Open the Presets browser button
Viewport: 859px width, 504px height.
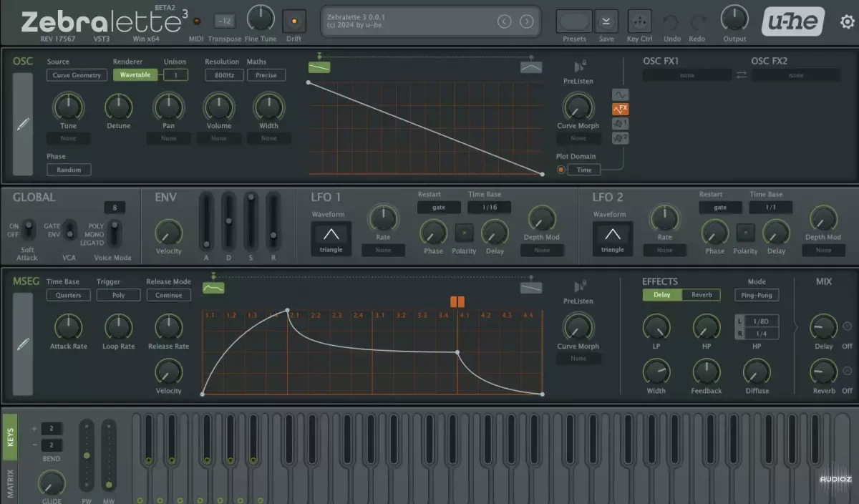(574, 21)
